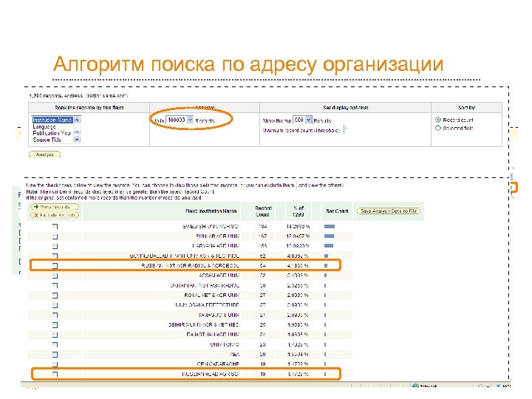
Task: Check the RUSSIAN INST AGR RADIOL & AGROECOL row
Action: tap(55, 266)
